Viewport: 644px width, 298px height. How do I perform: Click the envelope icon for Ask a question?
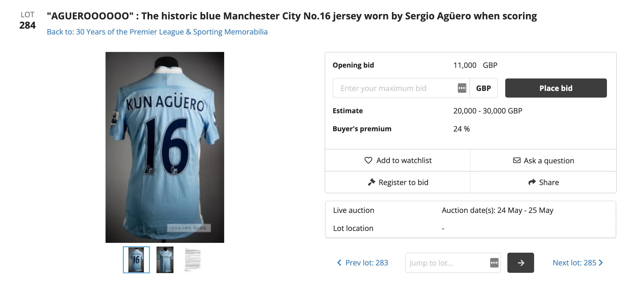click(517, 160)
